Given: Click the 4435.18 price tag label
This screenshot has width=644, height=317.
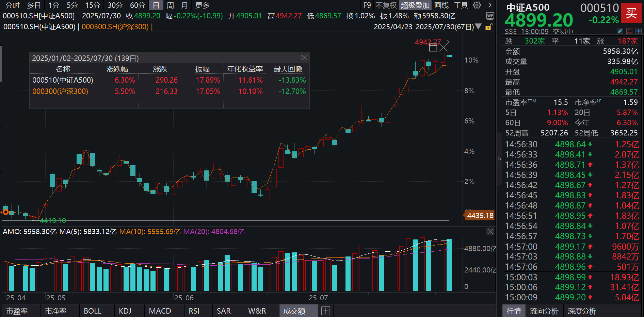Looking at the screenshot, I should (479, 215).
